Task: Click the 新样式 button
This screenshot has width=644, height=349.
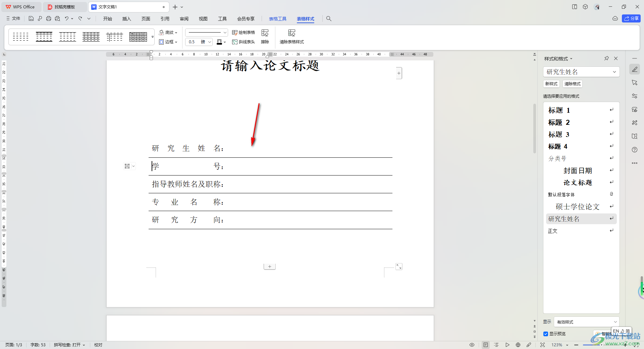Action: pos(551,84)
